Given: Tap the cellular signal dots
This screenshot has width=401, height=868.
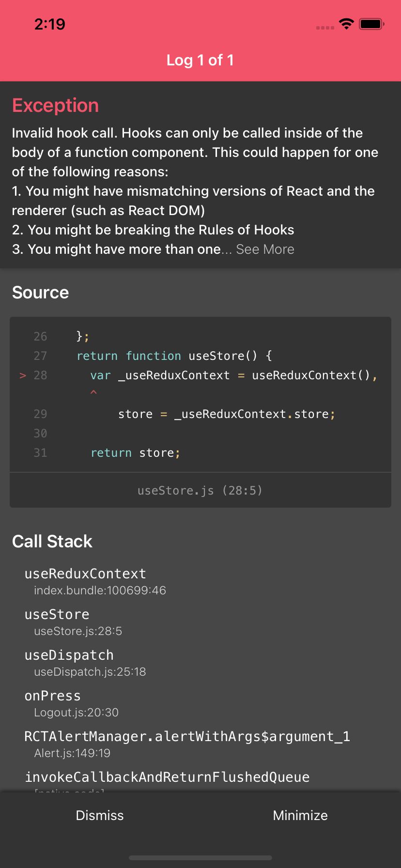Looking at the screenshot, I should point(325,28).
